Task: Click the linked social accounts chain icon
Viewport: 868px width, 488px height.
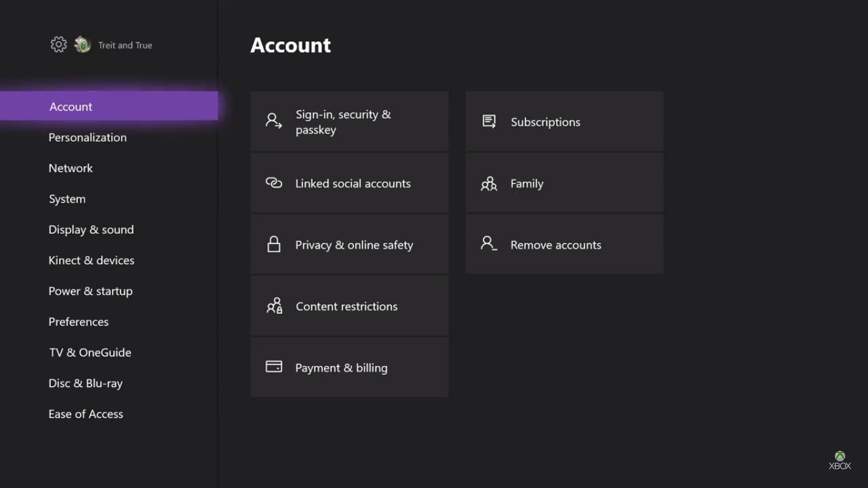Action: click(x=274, y=183)
